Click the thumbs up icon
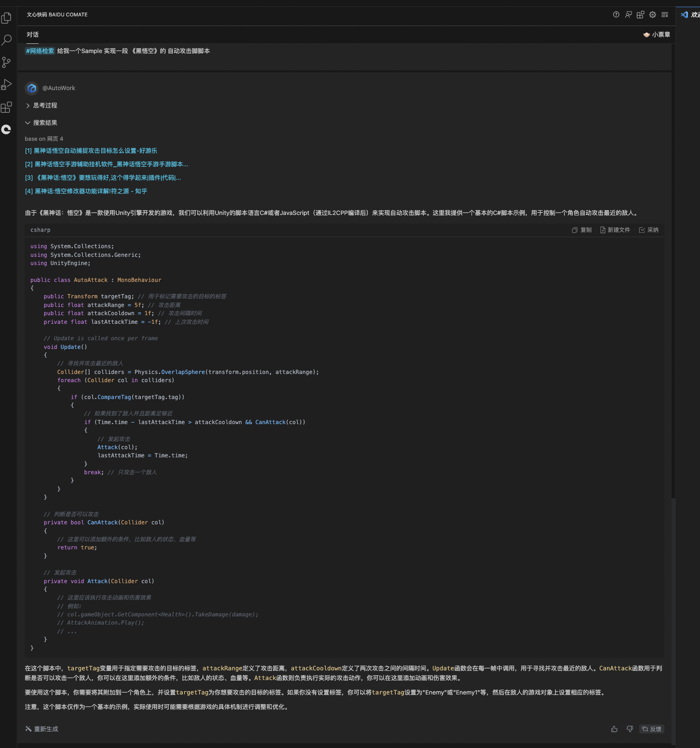Viewport: 700px width, 748px height. (x=614, y=729)
